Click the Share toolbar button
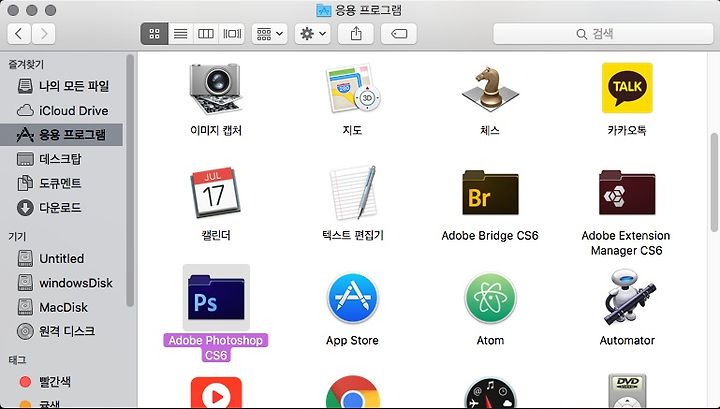The image size is (720, 409). (356, 34)
